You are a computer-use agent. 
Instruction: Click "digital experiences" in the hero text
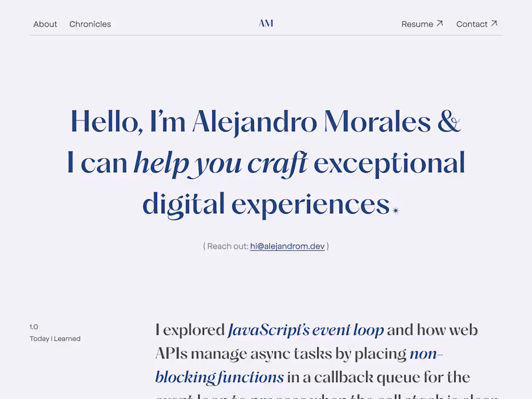[x=264, y=204]
